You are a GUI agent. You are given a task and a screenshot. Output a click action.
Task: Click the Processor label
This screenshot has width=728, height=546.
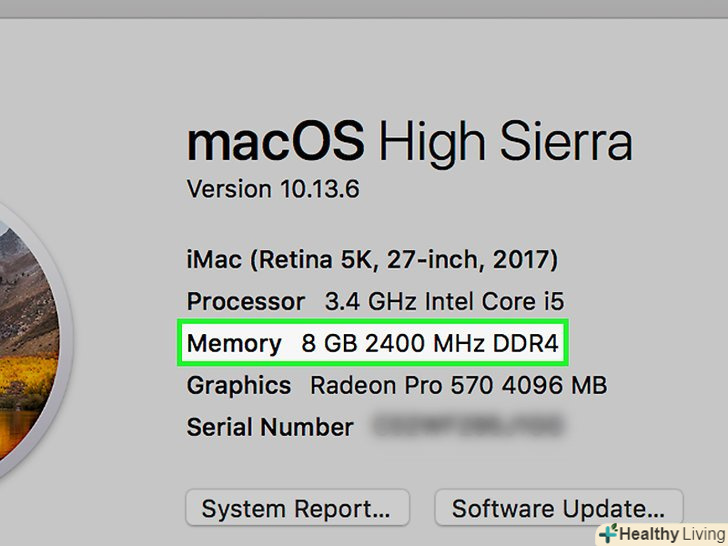point(246,301)
